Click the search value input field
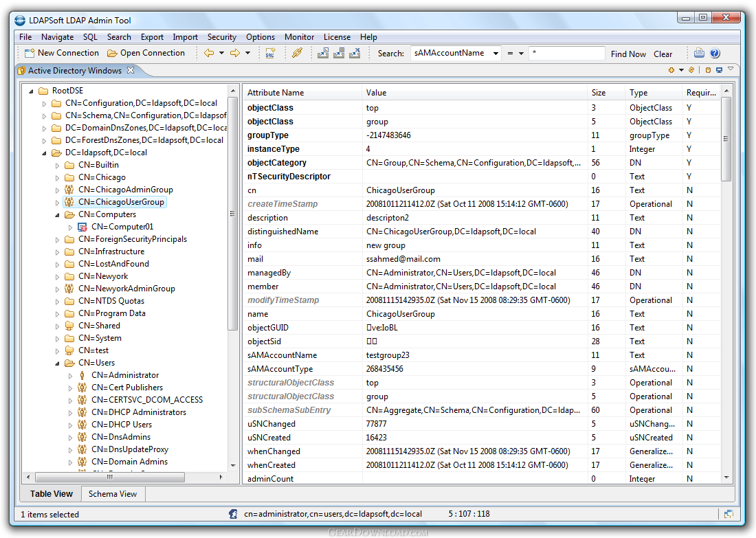Viewport: 756px width, 538px height. coord(566,53)
